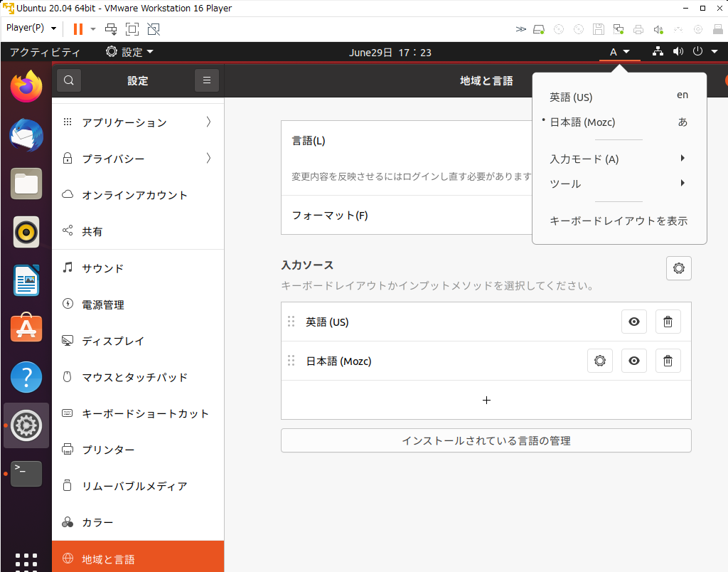Open Ubuntu Software from the dock
This screenshot has width=728, height=572.
point(26,329)
